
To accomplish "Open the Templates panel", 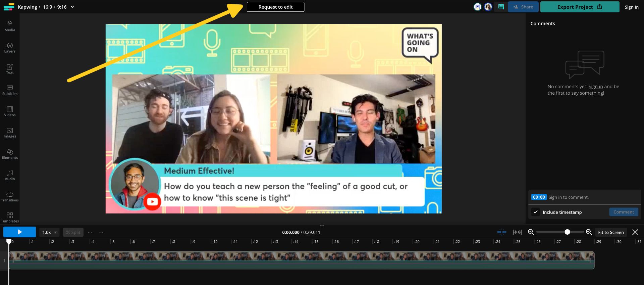I will click(x=10, y=218).
